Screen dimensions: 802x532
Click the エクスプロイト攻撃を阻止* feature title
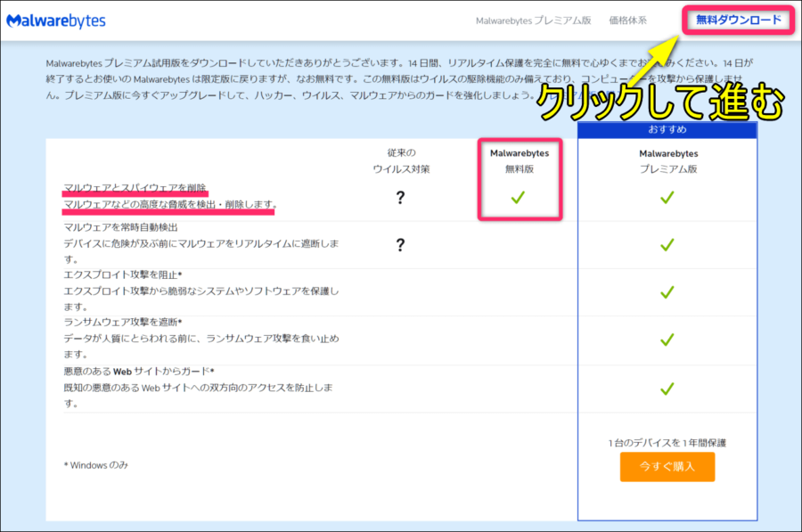(x=123, y=274)
